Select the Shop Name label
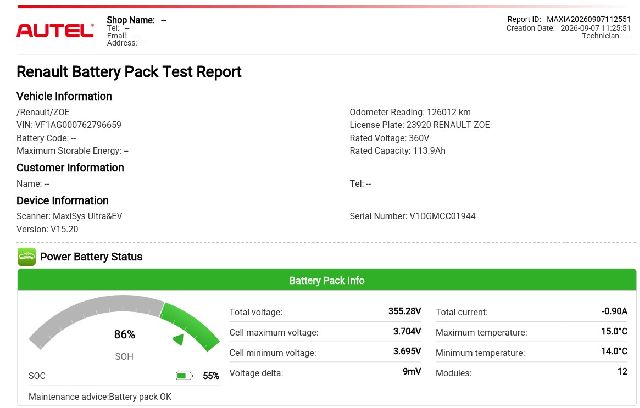 (131, 20)
